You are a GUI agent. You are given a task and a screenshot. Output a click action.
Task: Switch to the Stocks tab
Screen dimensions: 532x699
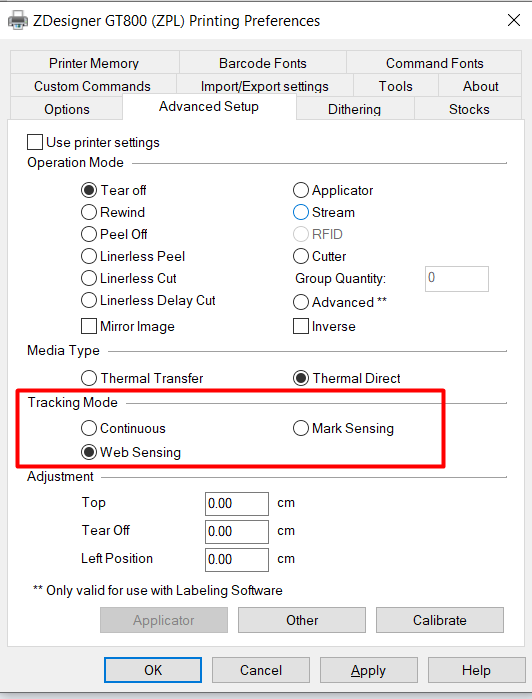[469, 109]
